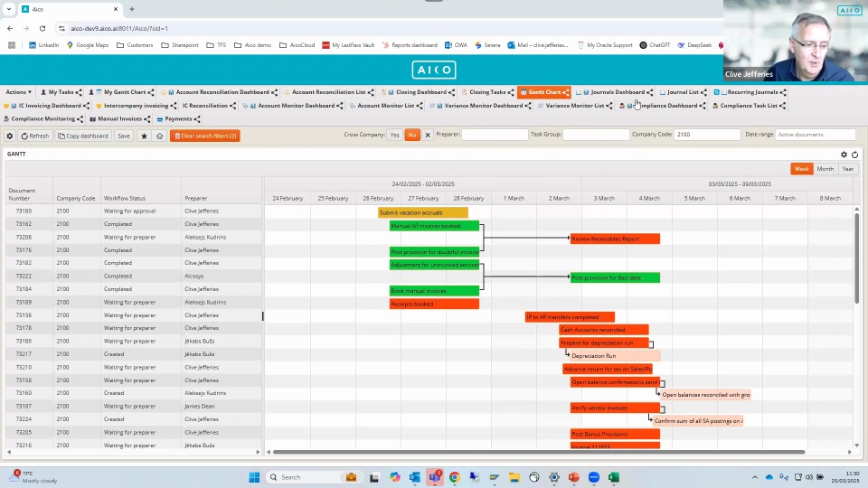This screenshot has width=868, height=488.
Task: Switch Gantt view to Month
Action: point(826,169)
